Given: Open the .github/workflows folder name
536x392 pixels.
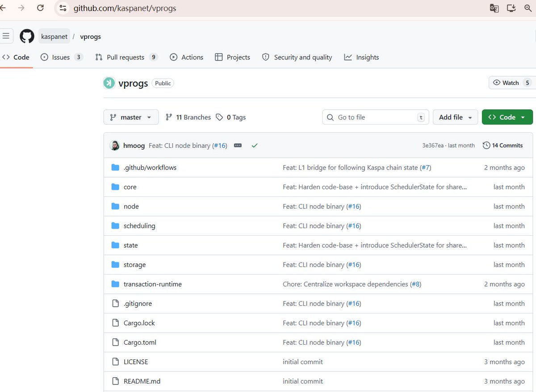Looking at the screenshot, I should pos(150,167).
